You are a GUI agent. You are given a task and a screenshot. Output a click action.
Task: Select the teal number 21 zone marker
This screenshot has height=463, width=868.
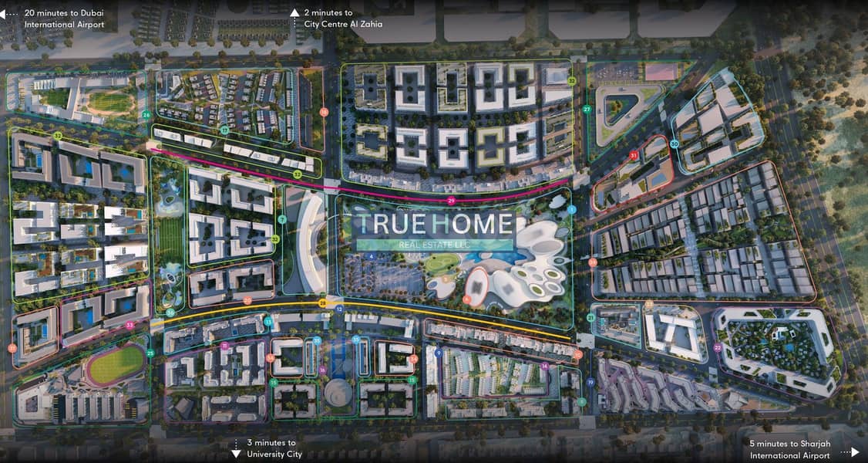tap(591, 318)
